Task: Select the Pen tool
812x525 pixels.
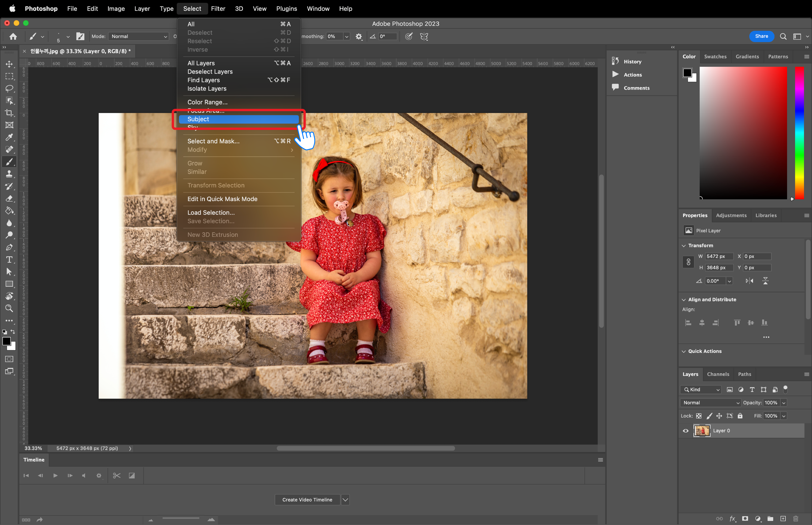Action: point(9,247)
